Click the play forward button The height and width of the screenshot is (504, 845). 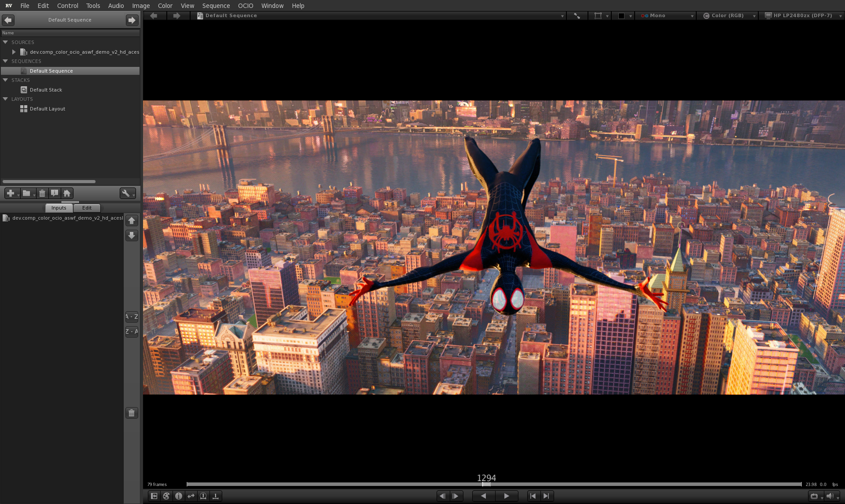pyautogui.click(x=507, y=496)
